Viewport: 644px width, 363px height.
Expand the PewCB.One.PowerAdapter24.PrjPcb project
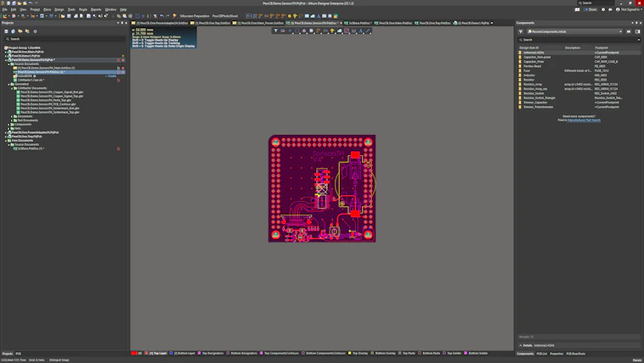tap(6, 133)
